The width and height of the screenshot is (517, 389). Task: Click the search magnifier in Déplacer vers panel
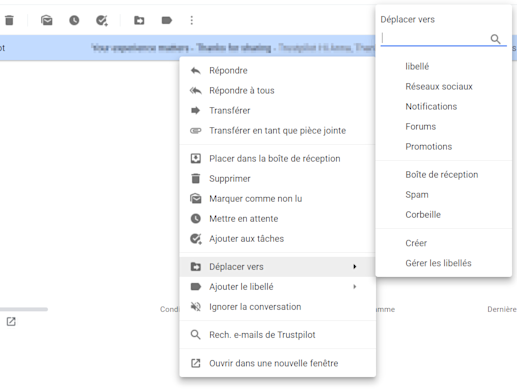(x=495, y=39)
